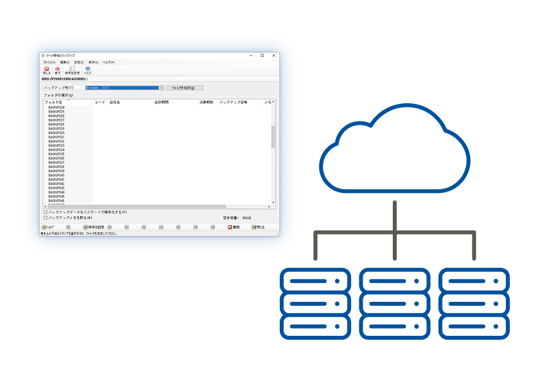
Task: Open the 設定 menu
Action: tap(79, 62)
